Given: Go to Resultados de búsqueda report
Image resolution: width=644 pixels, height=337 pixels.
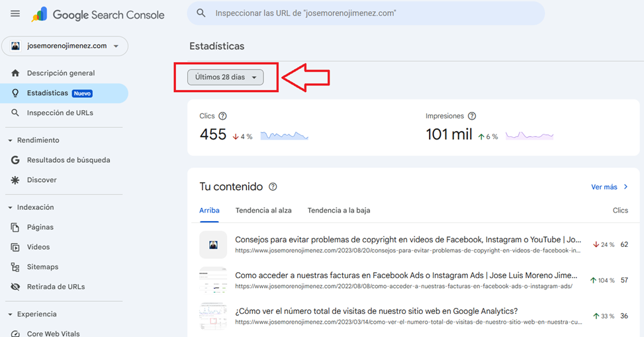Looking at the screenshot, I should tap(68, 160).
